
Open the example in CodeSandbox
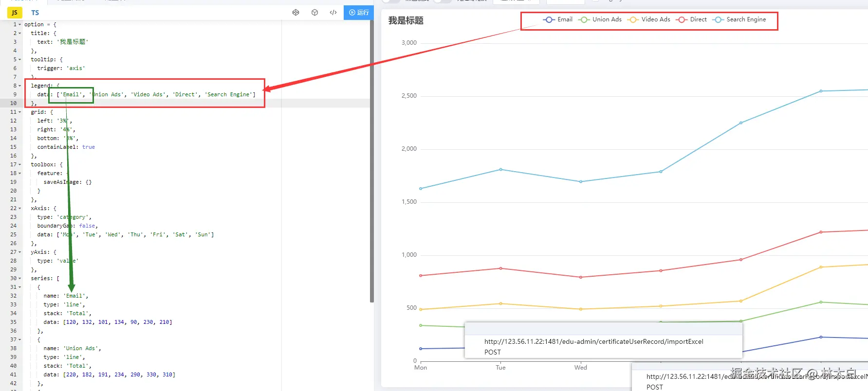click(x=314, y=13)
